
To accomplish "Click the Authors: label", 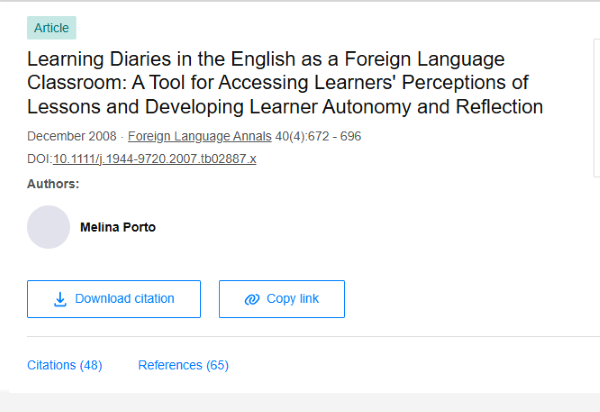I will point(53,184).
